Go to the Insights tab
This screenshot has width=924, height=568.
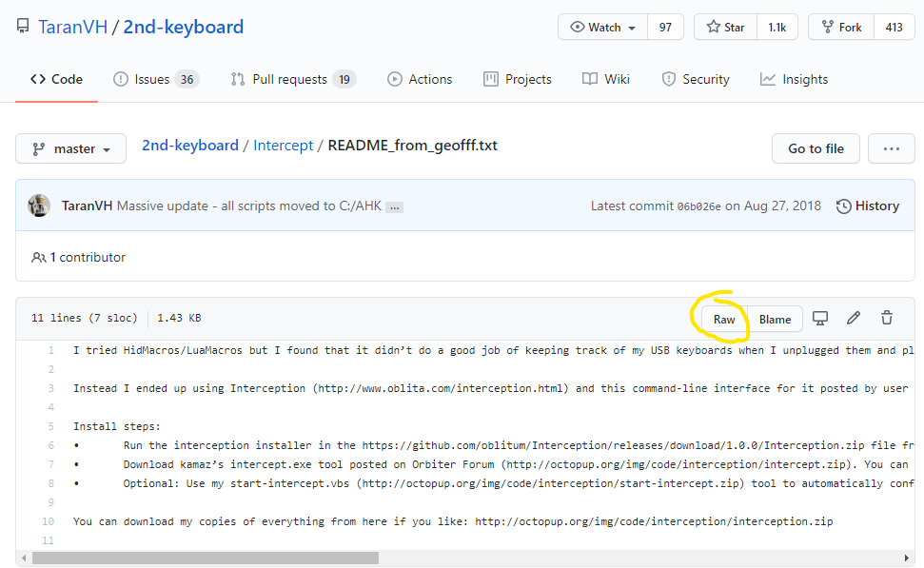(794, 79)
